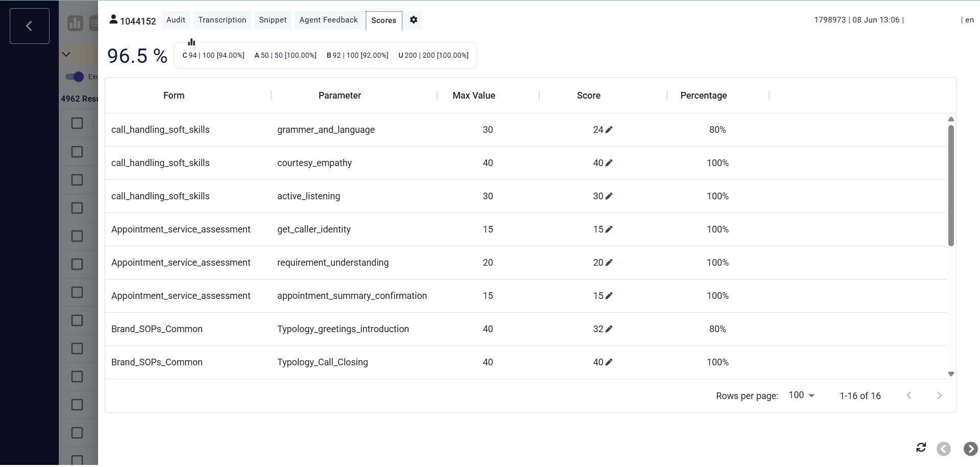Image resolution: width=980 pixels, height=467 pixels.
Task: Open the Audit tab
Action: click(176, 20)
